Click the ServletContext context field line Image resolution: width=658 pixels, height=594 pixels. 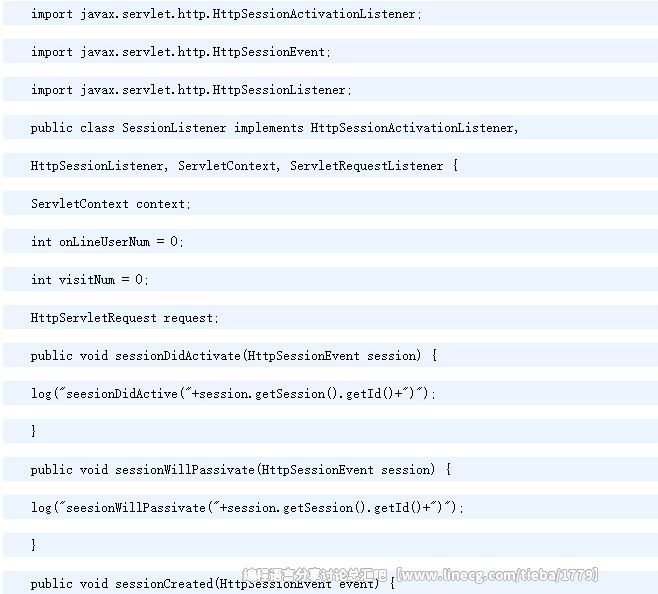110,204
